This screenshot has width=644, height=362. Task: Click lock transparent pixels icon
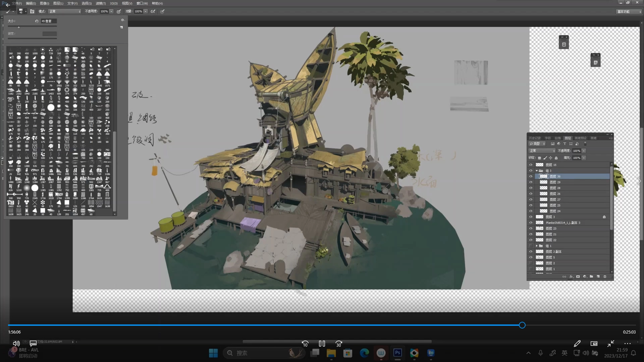pyautogui.click(x=539, y=158)
